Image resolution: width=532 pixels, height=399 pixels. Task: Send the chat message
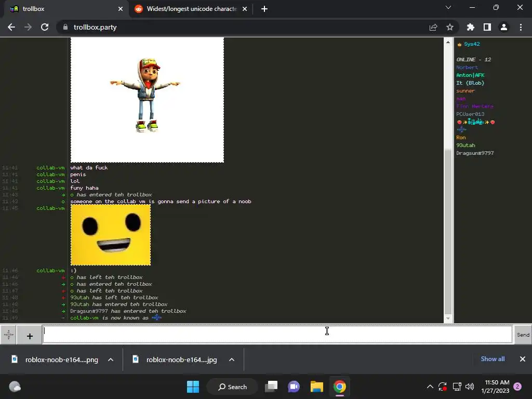(523, 335)
